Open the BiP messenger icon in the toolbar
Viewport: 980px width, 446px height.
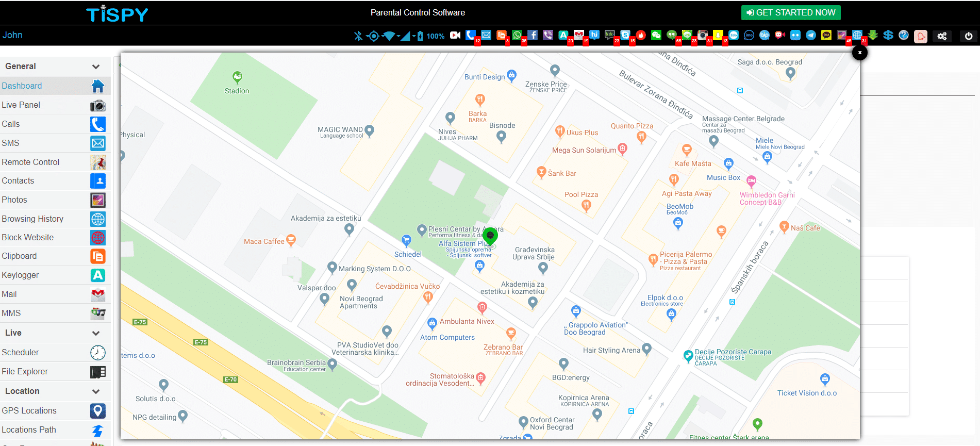(765, 35)
